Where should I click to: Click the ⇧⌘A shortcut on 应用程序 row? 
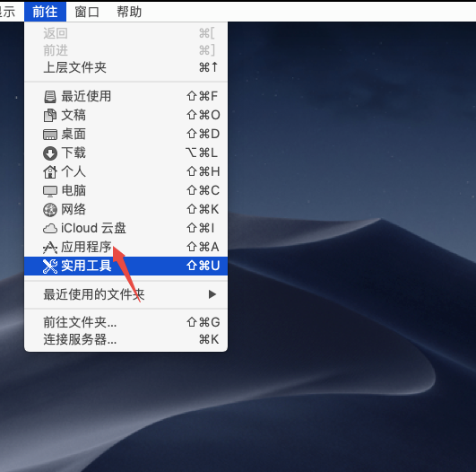tap(203, 247)
